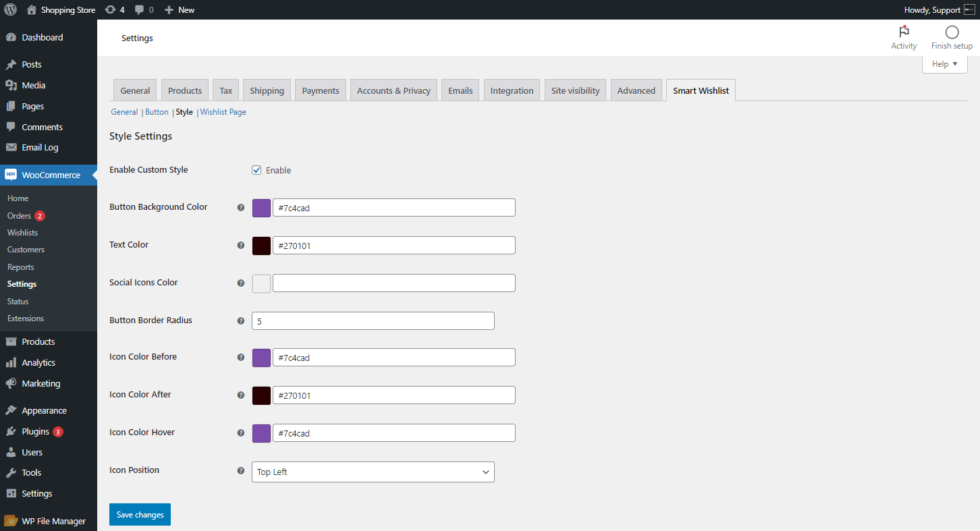980x531 pixels.
Task: Click help tooltip icon for Button Background Color
Action: (241, 208)
